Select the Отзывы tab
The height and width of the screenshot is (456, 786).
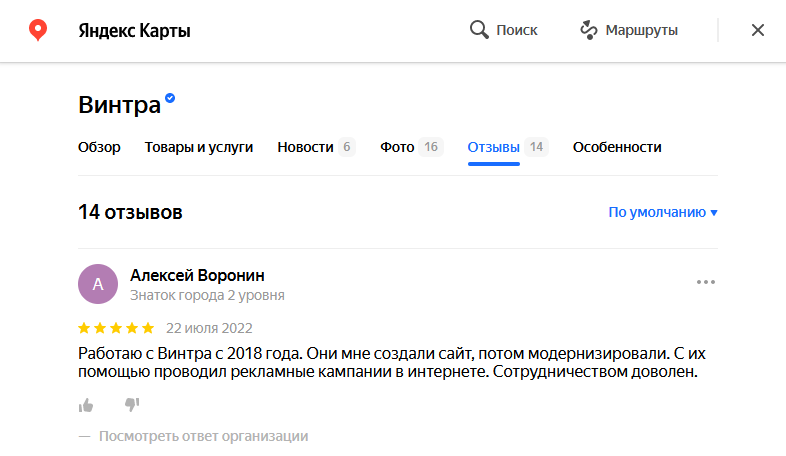point(493,147)
